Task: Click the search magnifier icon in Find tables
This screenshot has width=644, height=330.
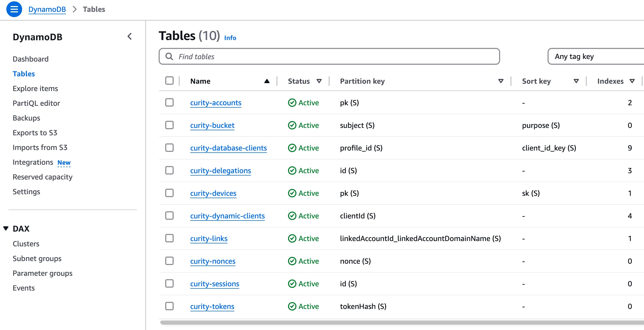Action: pos(169,56)
